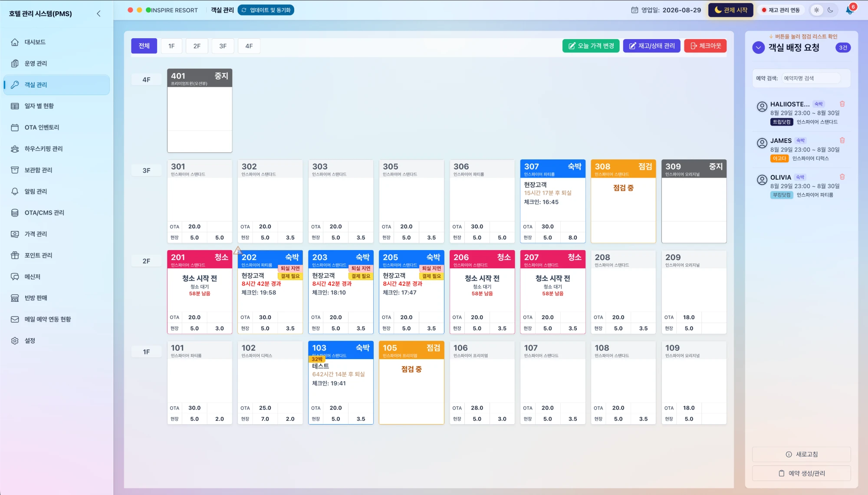
Task: Click 객실 관리 in the sidebar
Action: pos(56,85)
